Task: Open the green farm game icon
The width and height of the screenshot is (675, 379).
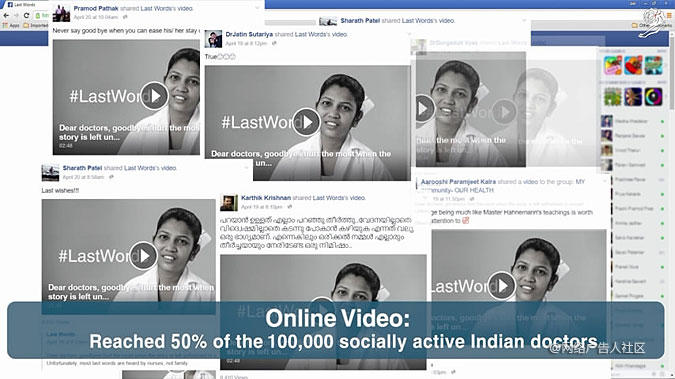Action: (613, 96)
